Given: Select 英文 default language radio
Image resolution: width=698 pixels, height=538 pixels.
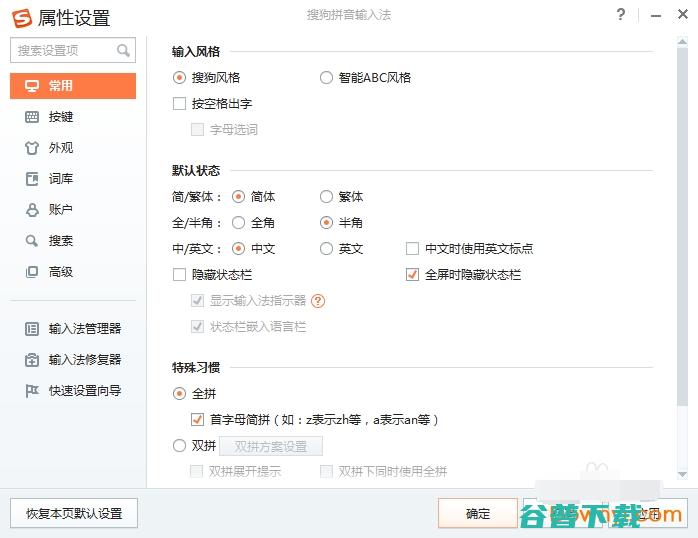Looking at the screenshot, I should pos(326,248).
